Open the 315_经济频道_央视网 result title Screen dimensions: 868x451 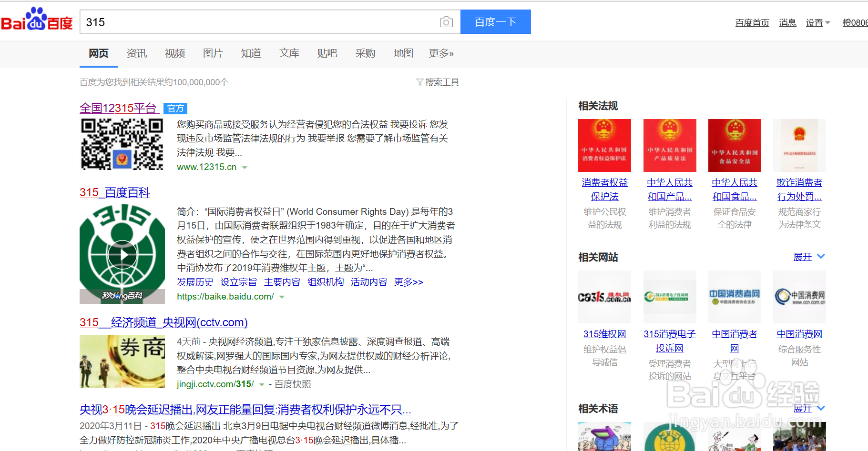(163, 322)
